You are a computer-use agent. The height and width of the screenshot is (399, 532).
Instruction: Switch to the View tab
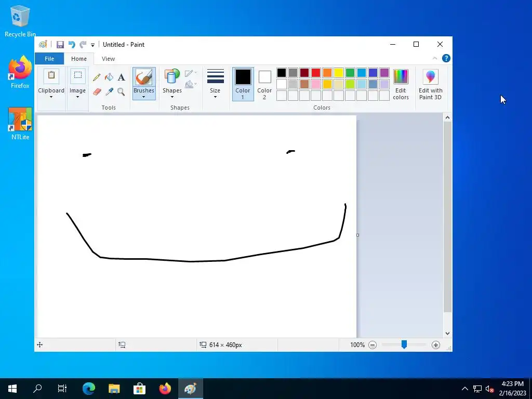[108, 59]
